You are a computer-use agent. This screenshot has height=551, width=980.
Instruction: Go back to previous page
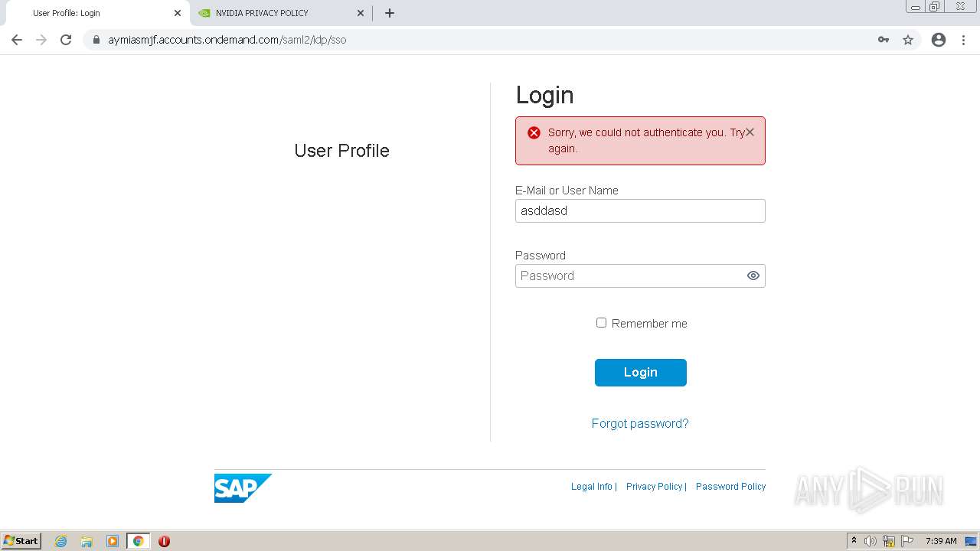point(17,40)
